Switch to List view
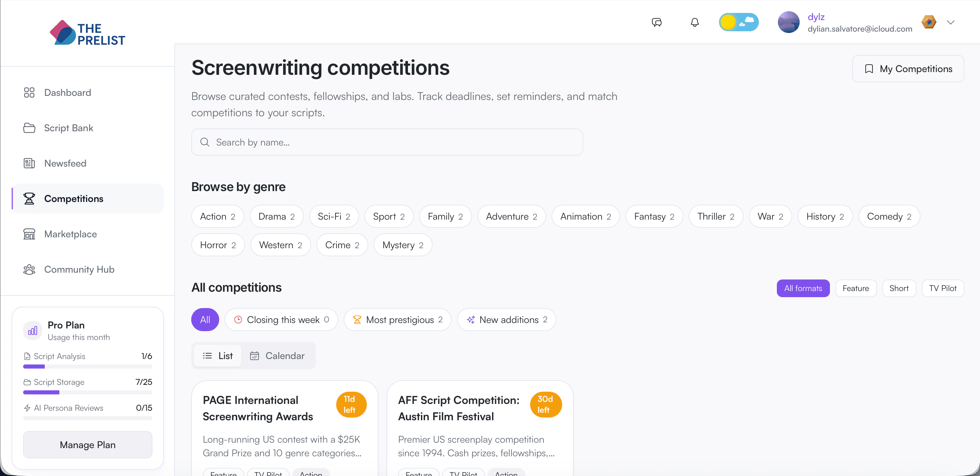The image size is (980, 476). coord(218,356)
